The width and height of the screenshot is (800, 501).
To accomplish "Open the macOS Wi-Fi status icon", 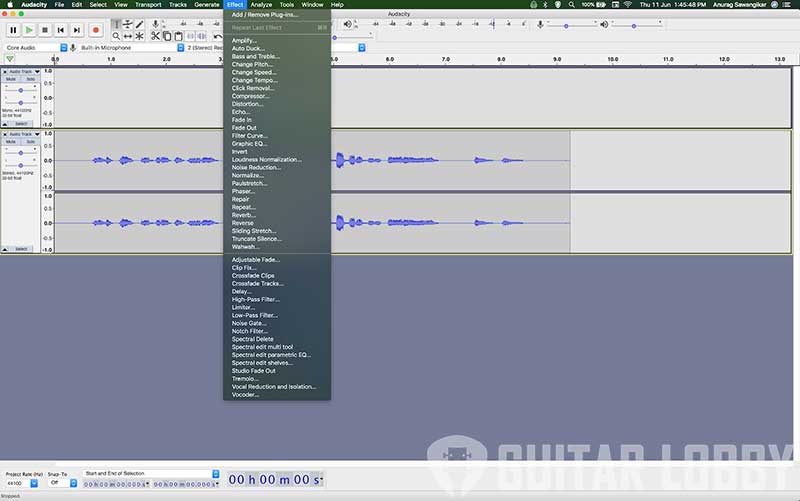I will 628,5.
